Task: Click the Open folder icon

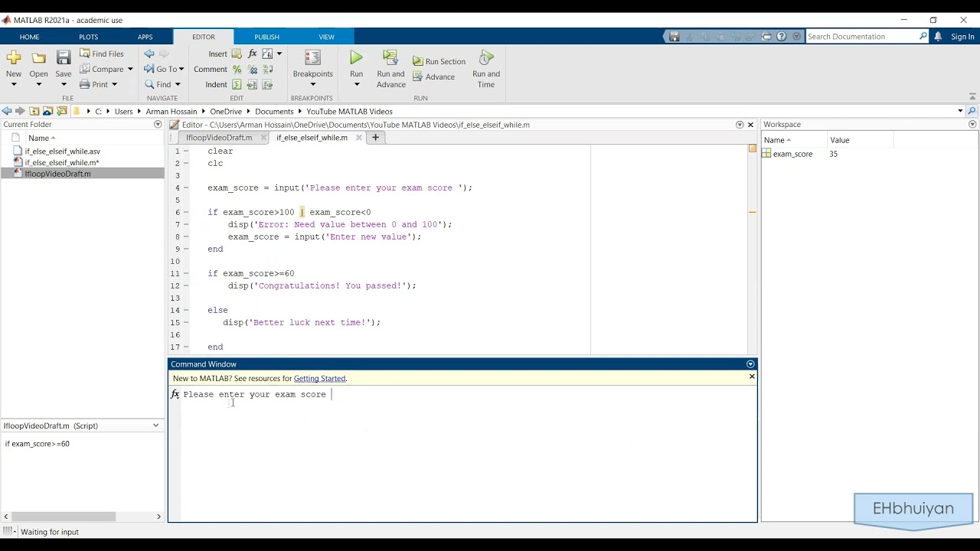Action: point(38,58)
